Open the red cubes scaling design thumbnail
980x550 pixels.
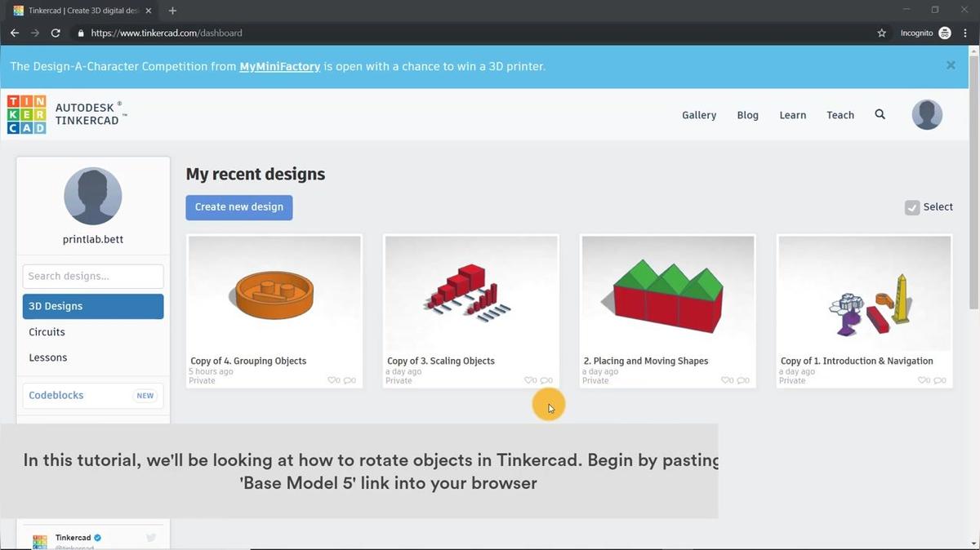tap(471, 294)
